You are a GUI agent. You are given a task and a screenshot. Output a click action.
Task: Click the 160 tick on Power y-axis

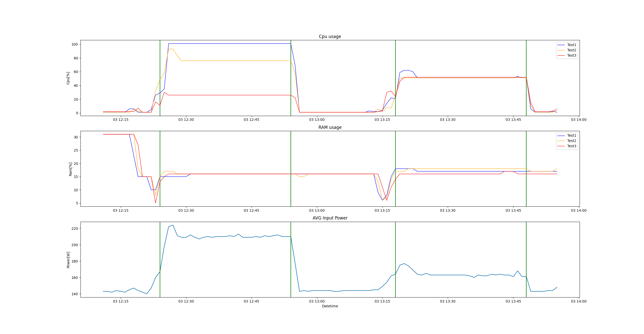tap(75, 278)
